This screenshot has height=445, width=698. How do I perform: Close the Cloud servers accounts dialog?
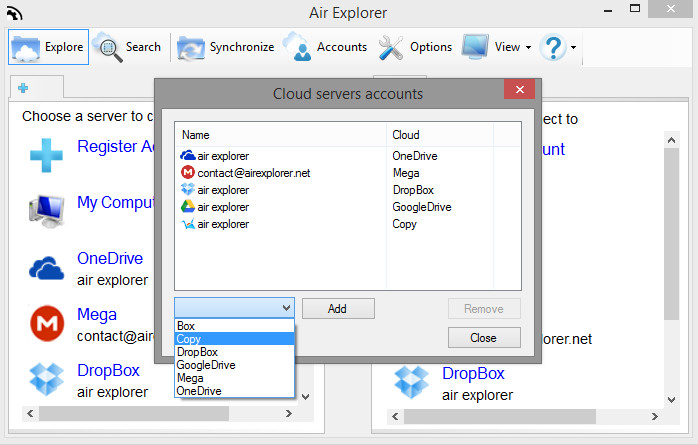[519, 89]
